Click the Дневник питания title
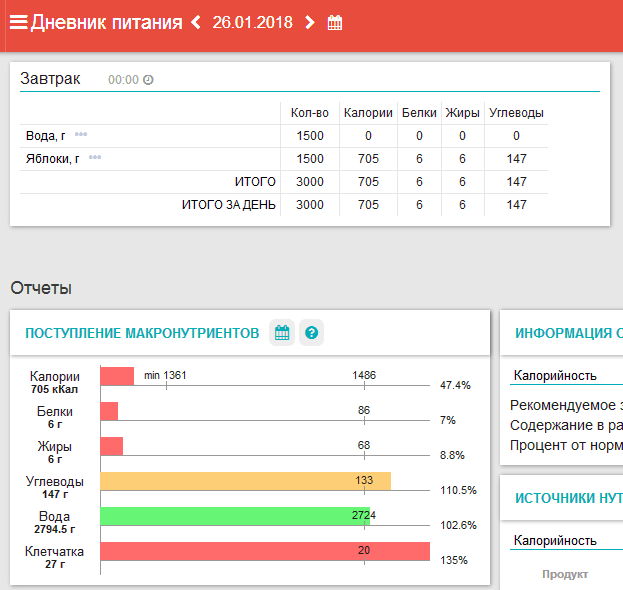This screenshot has width=623, height=590. coord(106,22)
